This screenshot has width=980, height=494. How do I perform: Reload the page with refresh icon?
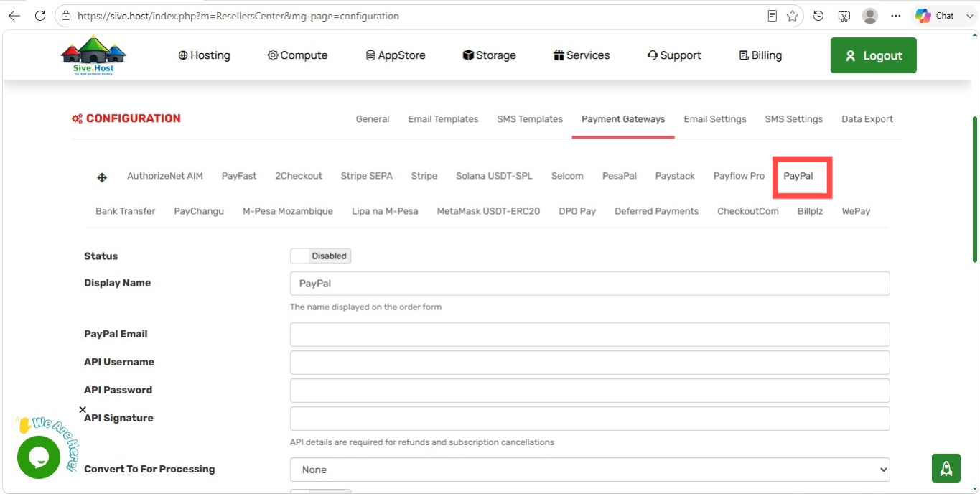point(40,16)
